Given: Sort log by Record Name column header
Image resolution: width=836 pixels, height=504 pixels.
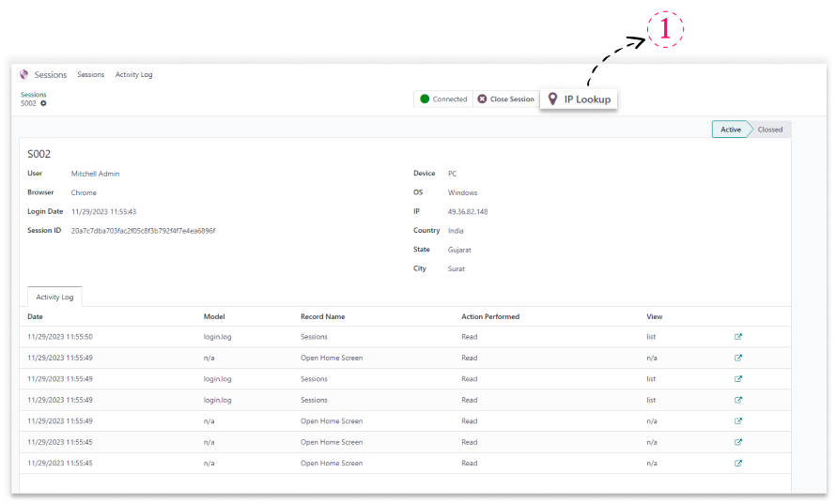Looking at the screenshot, I should coord(322,316).
